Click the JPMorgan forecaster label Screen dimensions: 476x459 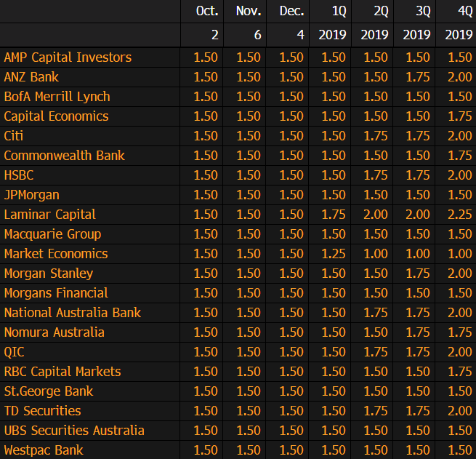pyautogui.click(x=31, y=195)
